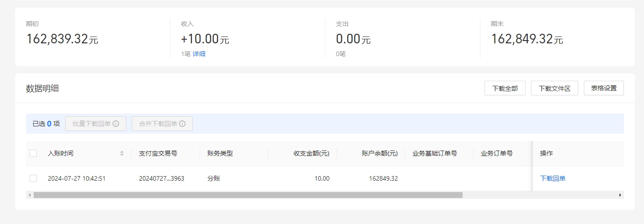Open 详细 link under income
Viewport: 644px width, 224px height.
(x=199, y=54)
